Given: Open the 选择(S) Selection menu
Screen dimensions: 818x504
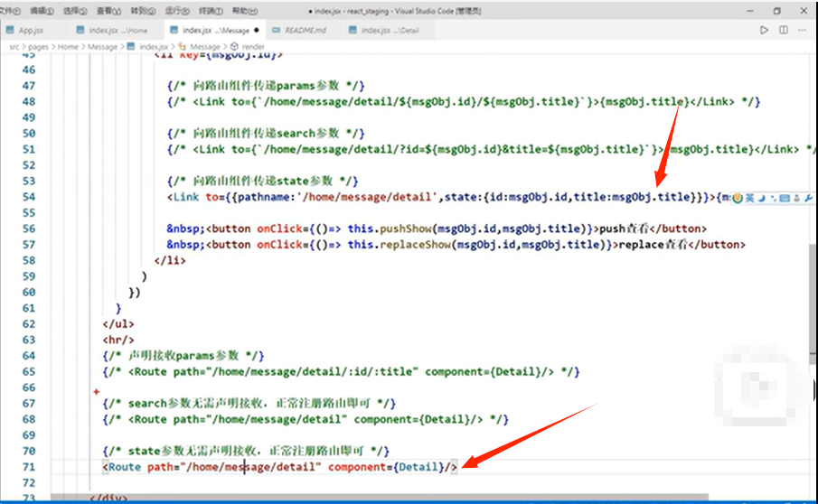Looking at the screenshot, I should pyautogui.click(x=75, y=11).
